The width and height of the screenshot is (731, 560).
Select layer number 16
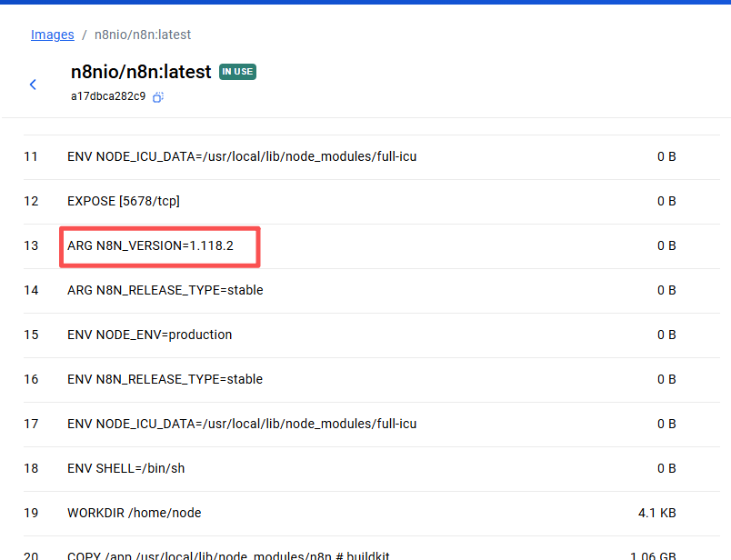pos(31,380)
